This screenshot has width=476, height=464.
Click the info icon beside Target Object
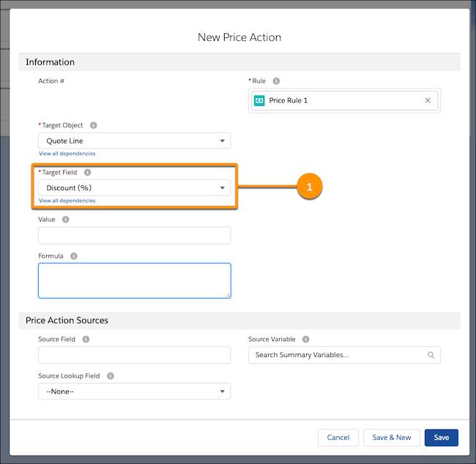94,125
